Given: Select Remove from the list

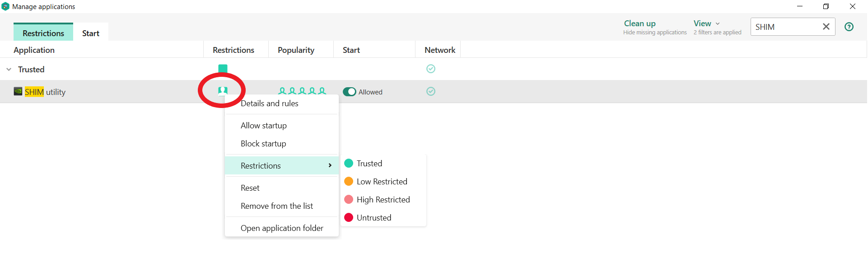Looking at the screenshot, I should pyautogui.click(x=277, y=206).
